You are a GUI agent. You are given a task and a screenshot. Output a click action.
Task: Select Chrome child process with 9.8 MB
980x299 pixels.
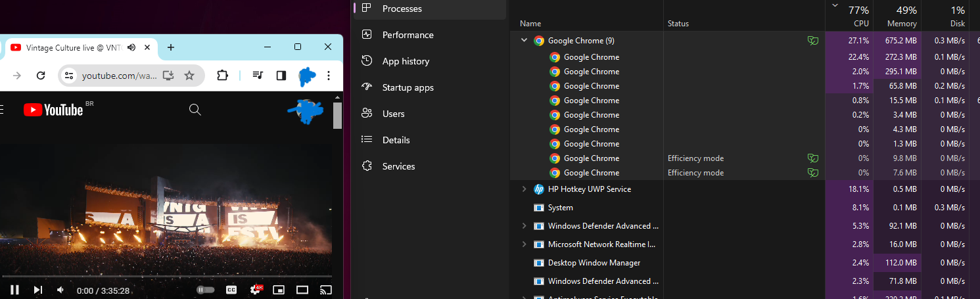pos(745,158)
